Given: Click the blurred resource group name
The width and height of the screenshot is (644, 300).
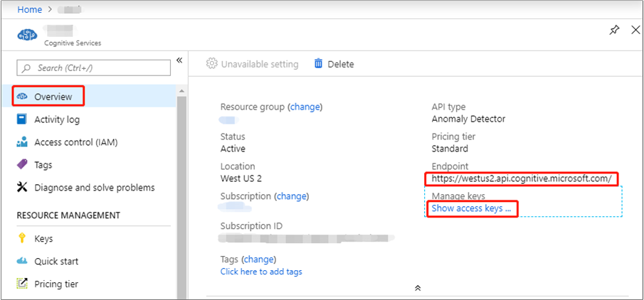Looking at the screenshot, I should pyautogui.click(x=229, y=120).
